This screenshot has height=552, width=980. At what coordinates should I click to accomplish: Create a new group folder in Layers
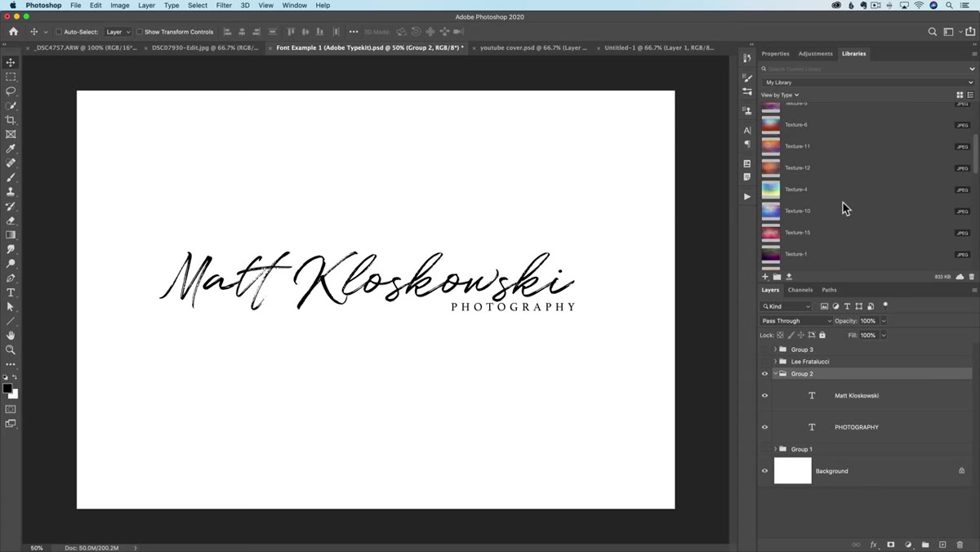[x=925, y=545]
